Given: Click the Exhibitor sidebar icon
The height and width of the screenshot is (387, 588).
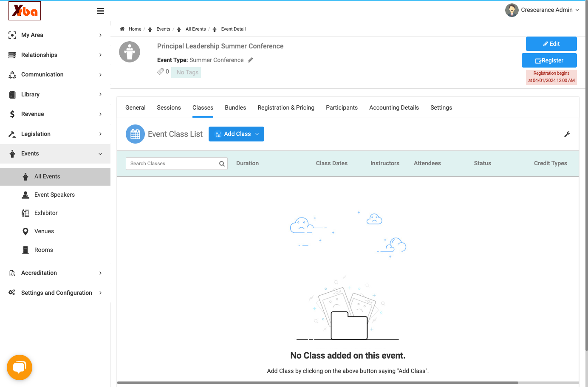Looking at the screenshot, I should [25, 213].
